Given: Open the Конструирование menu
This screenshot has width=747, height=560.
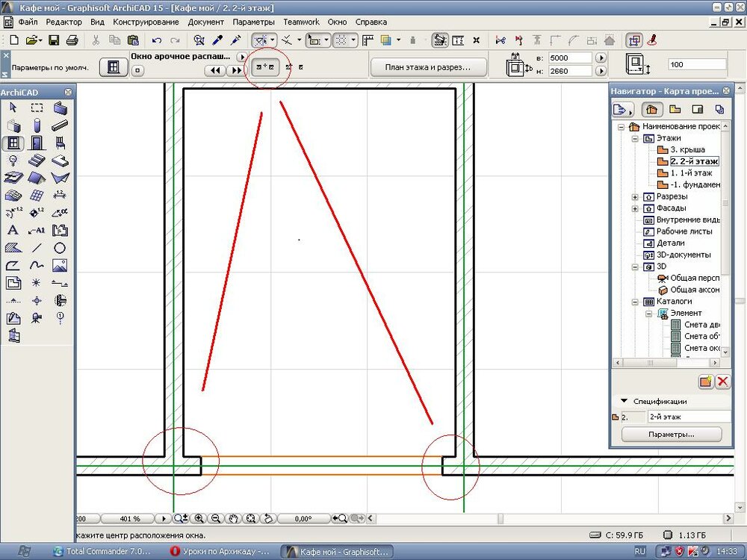Looking at the screenshot, I should [146, 22].
